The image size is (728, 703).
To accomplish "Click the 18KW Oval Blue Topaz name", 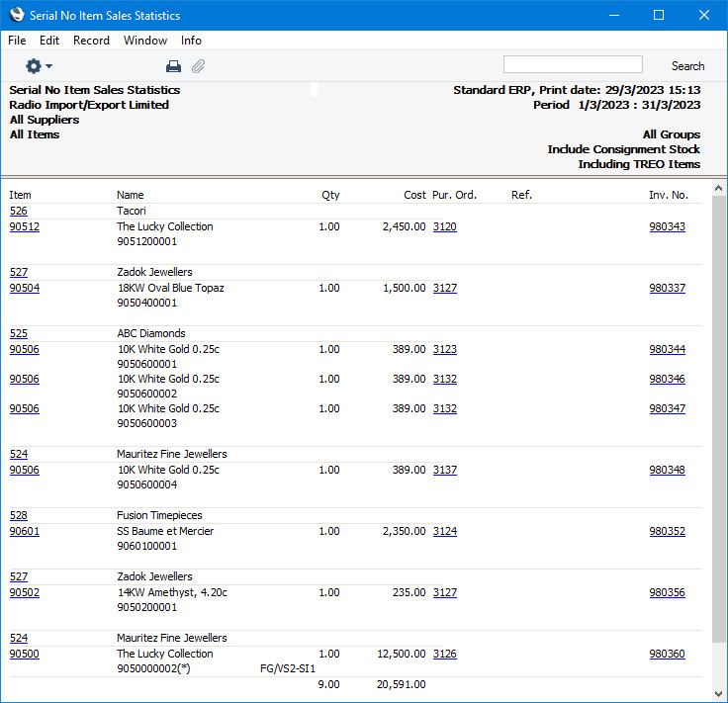I will click(171, 288).
